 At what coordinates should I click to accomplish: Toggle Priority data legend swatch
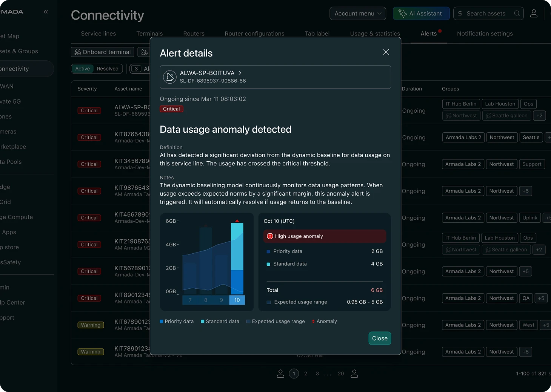(162, 322)
